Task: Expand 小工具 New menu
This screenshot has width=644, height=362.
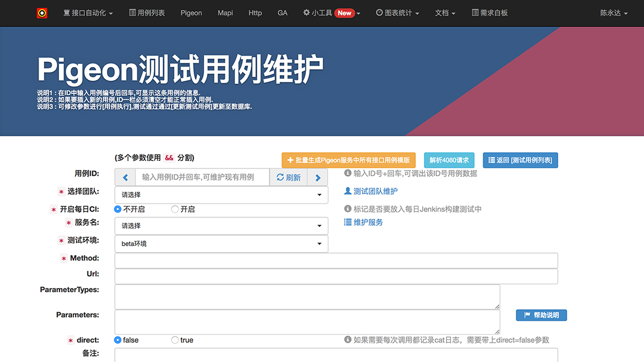Action: click(x=332, y=13)
